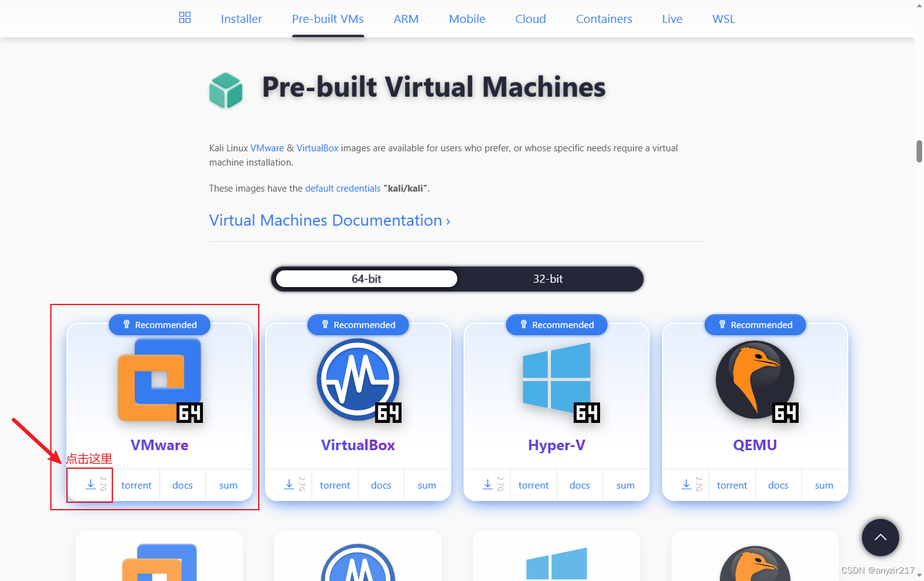Click the Hyper-V card title
Image resolution: width=924 pixels, height=581 pixels.
coord(557,445)
